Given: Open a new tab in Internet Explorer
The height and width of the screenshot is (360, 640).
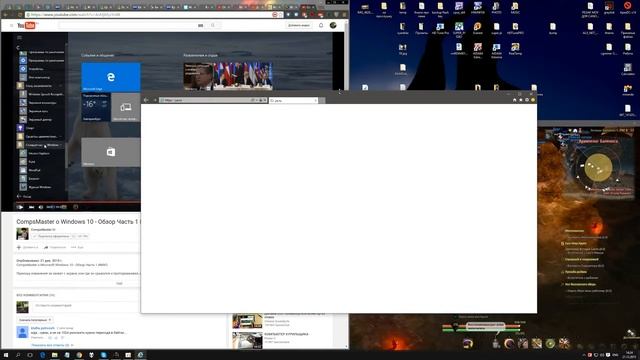Looking at the screenshot, I should point(322,100).
